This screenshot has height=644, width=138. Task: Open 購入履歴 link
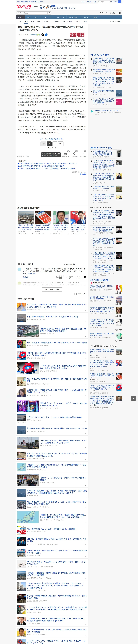coord(112,13)
